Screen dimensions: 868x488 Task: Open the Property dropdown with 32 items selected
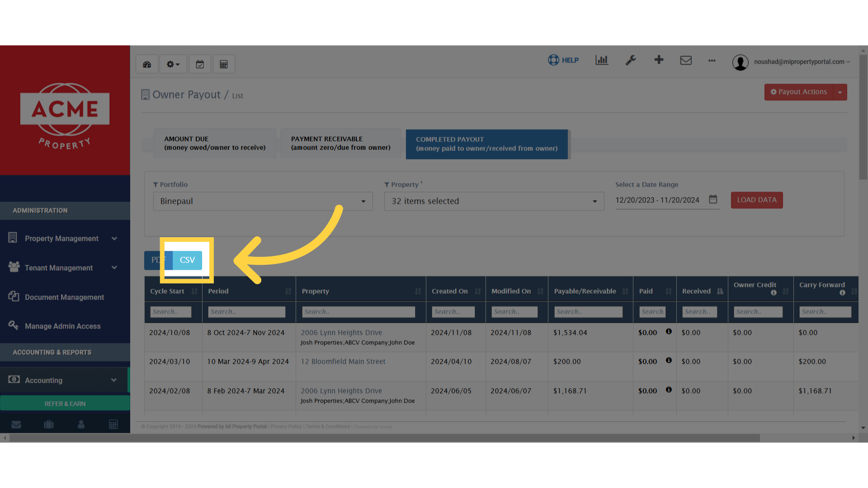pyautogui.click(x=494, y=201)
